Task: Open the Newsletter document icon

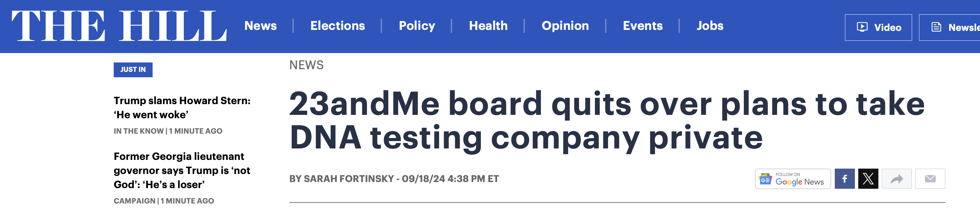Action: tap(936, 27)
